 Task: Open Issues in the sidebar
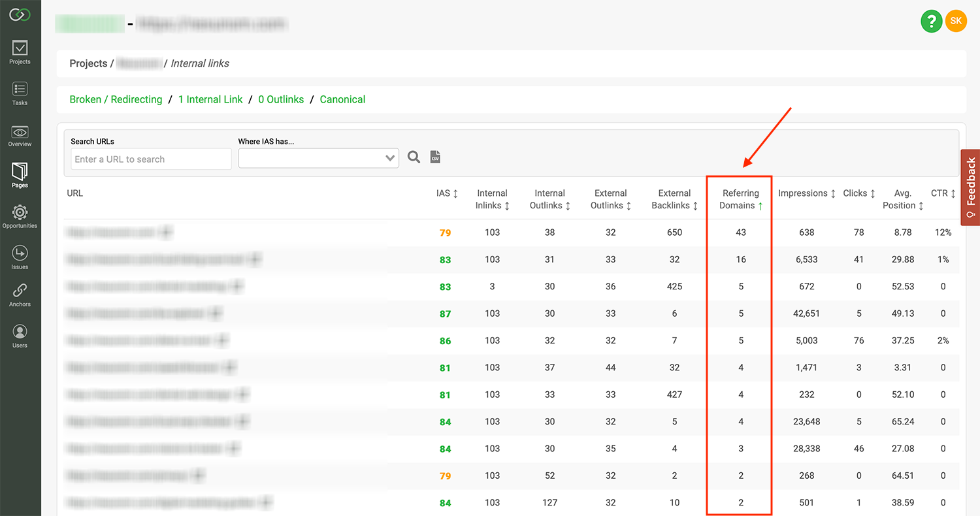click(x=20, y=257)
